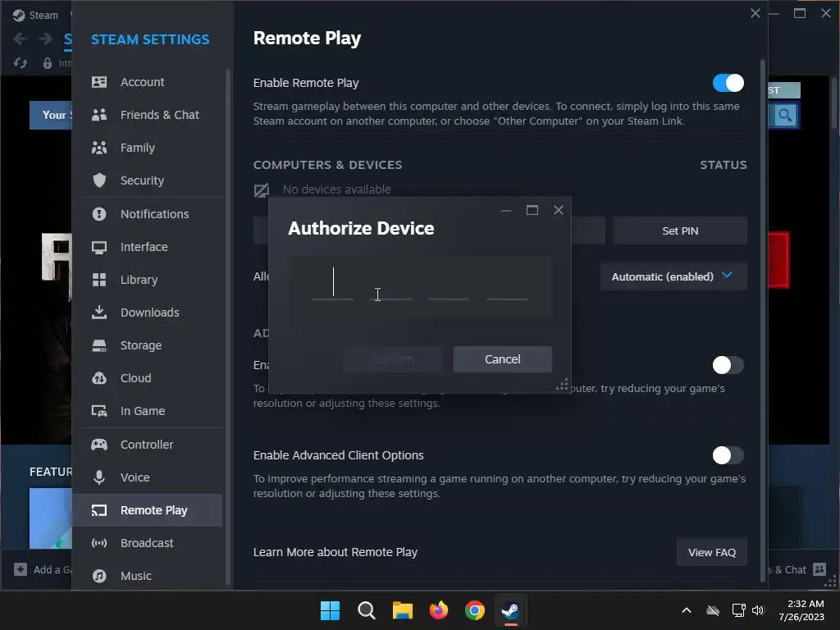Open Account settings via its card icon
This screenshot has height=630, width=840.
click(x=99, y=82)
